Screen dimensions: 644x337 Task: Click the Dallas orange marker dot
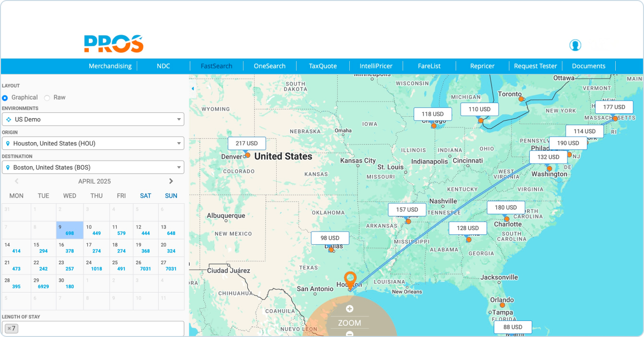331,250
